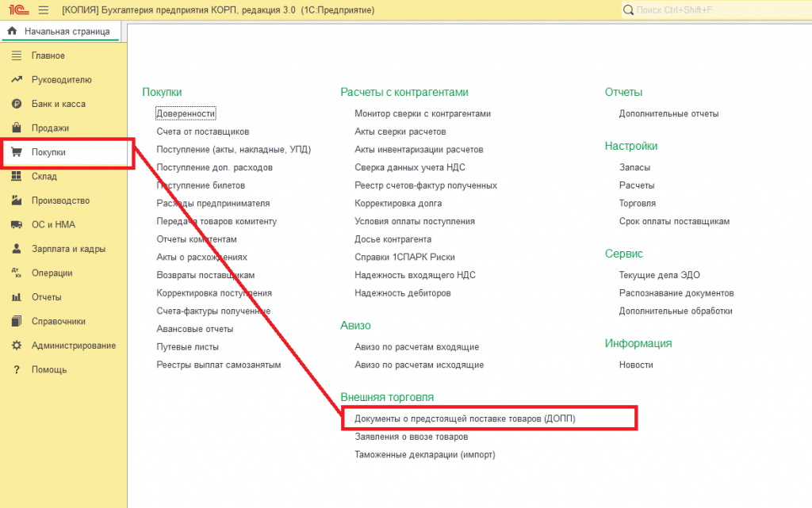The height and width of the screenshot is (508, 812).
Task: Click the ОС и НМА truck icon
Action: [17, 224]
